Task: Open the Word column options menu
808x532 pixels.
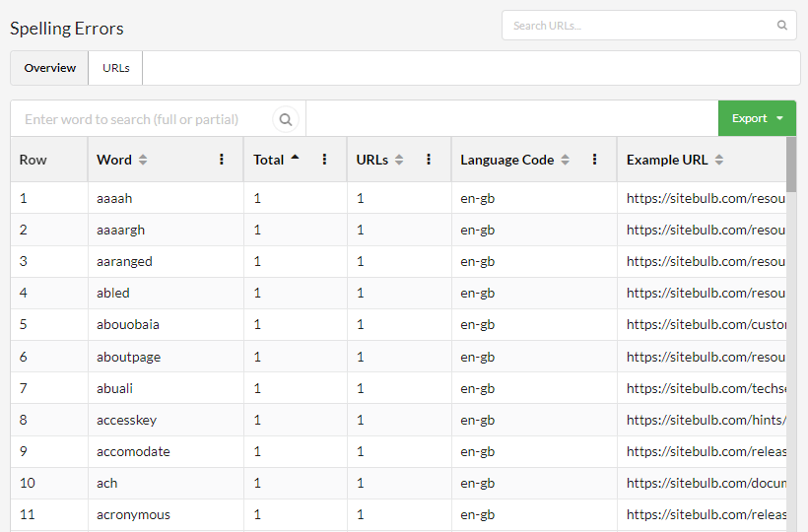Action: tap(222, 160)
